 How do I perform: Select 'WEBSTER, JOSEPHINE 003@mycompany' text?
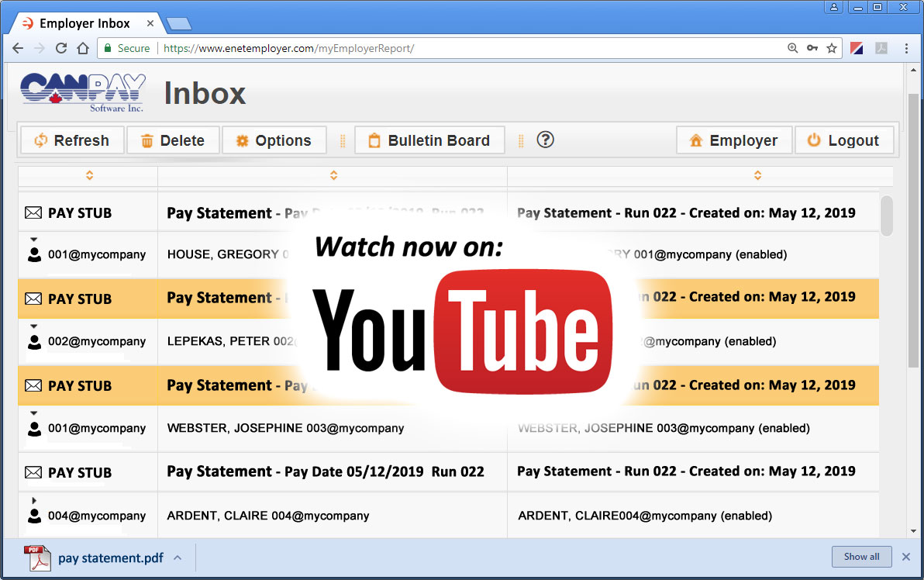(286, 428)
